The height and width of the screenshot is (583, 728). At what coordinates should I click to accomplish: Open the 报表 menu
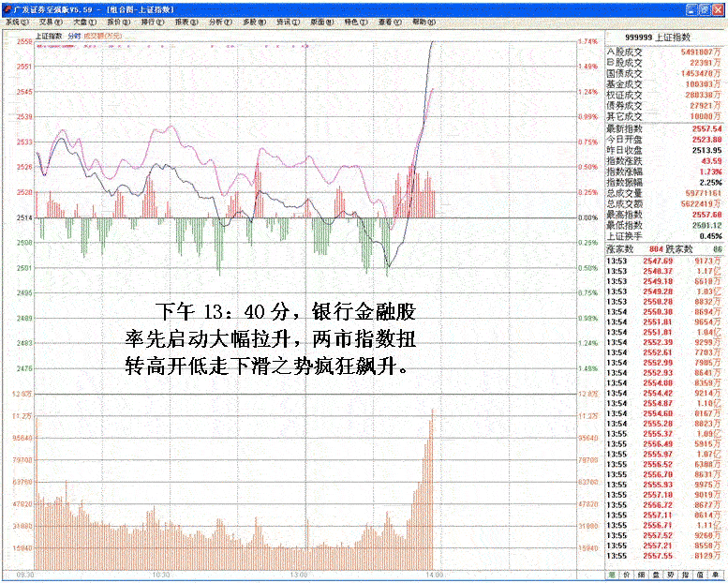(x=186, y=21)
